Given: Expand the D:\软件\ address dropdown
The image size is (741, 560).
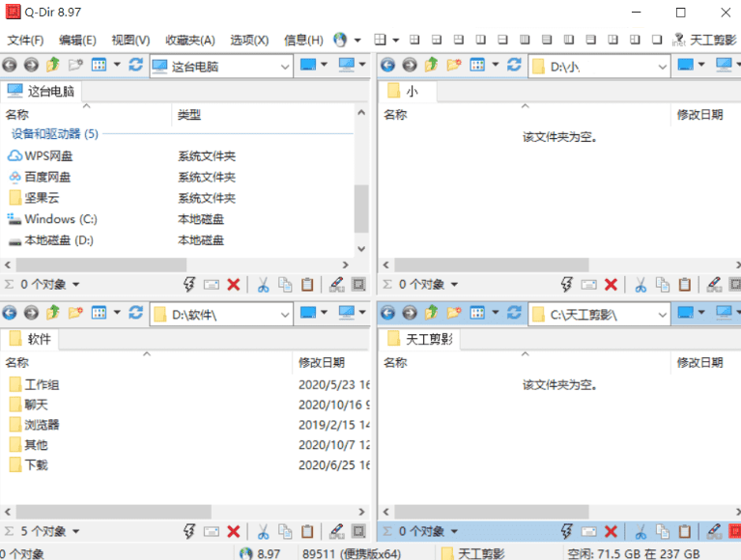Looking at the screenshot, I should click(x=285, y=315).
